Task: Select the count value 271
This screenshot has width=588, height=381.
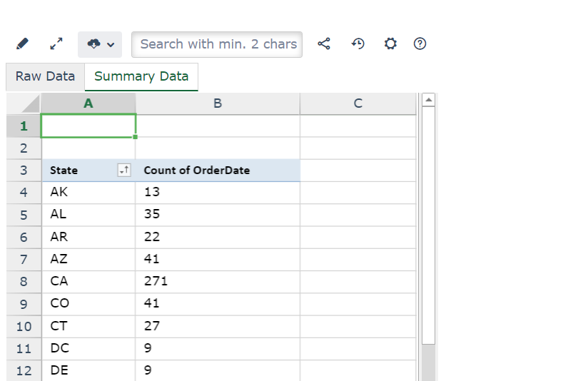Action: tap(218, 282)
